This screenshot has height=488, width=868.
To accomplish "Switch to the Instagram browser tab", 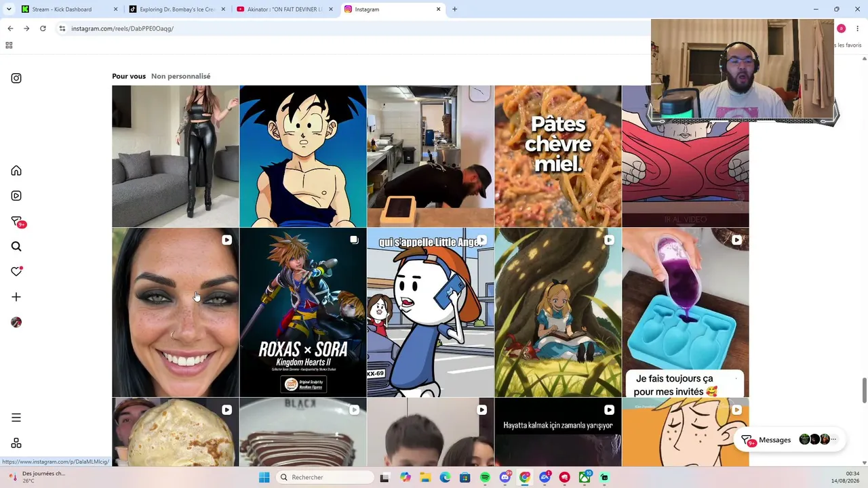I will coord(393,9).
